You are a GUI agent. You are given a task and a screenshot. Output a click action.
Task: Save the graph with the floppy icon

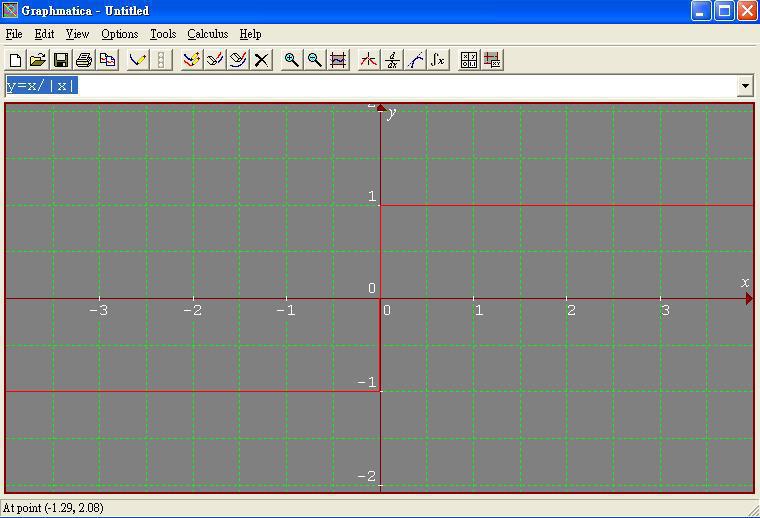pos(61,60)
